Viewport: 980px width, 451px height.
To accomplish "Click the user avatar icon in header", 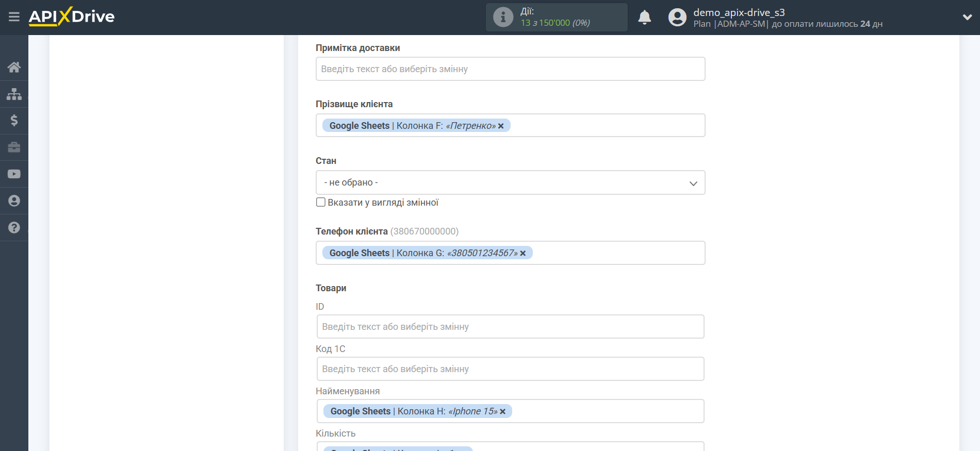I will click(677, 17).
